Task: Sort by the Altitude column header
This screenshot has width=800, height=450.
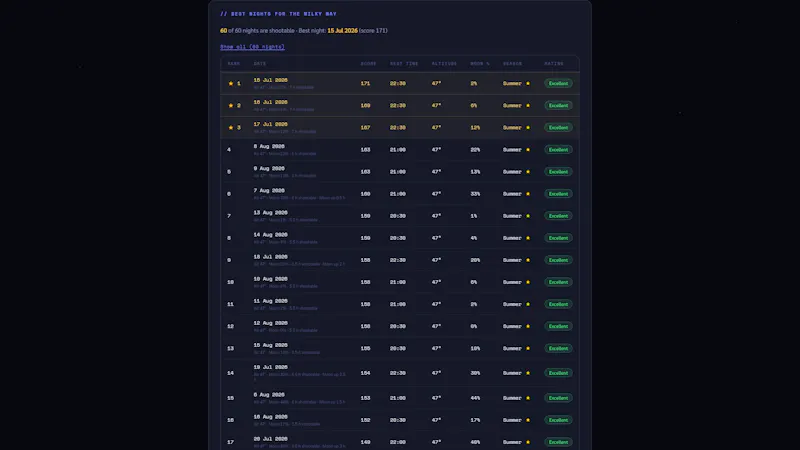Action: (444, 64)
